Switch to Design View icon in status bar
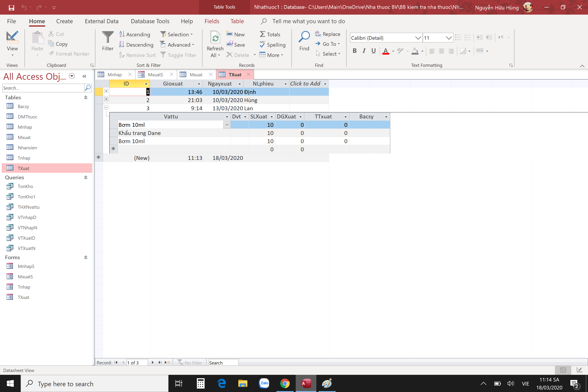 579,370
